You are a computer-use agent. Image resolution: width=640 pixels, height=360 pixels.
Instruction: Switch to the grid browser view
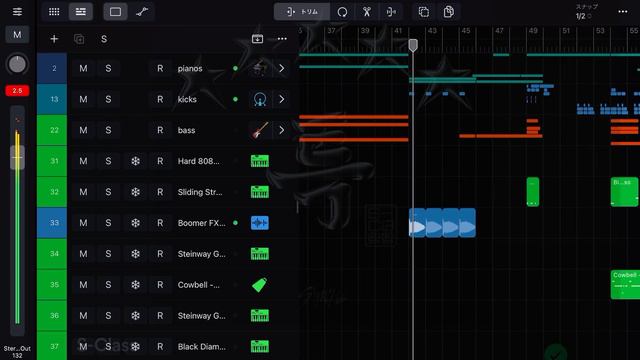(54, 12)
